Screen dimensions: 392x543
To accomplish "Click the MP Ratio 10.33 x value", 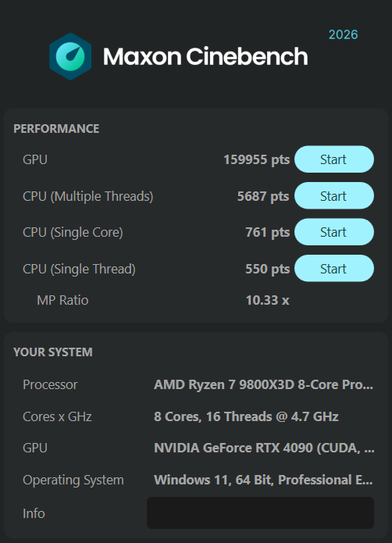I will point(267,300).
